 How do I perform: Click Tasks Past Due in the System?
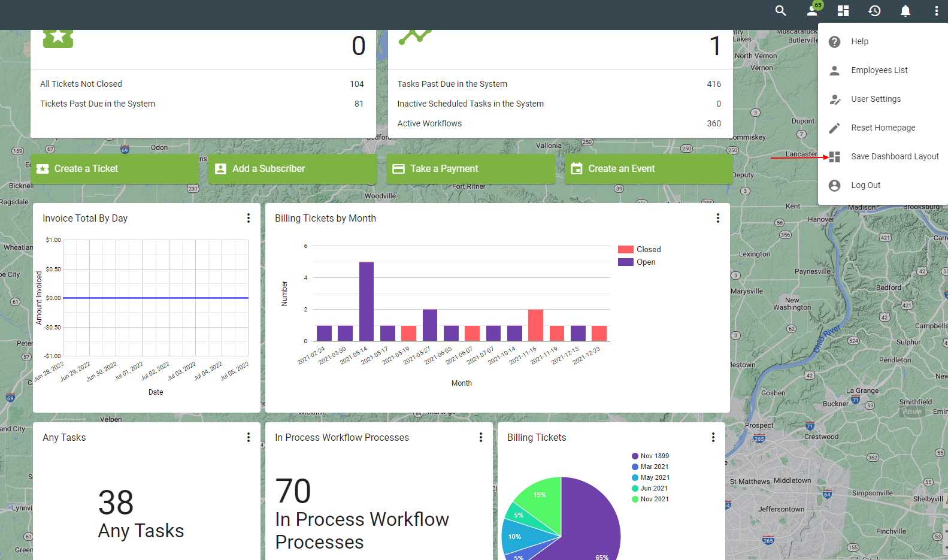(559, 84)
